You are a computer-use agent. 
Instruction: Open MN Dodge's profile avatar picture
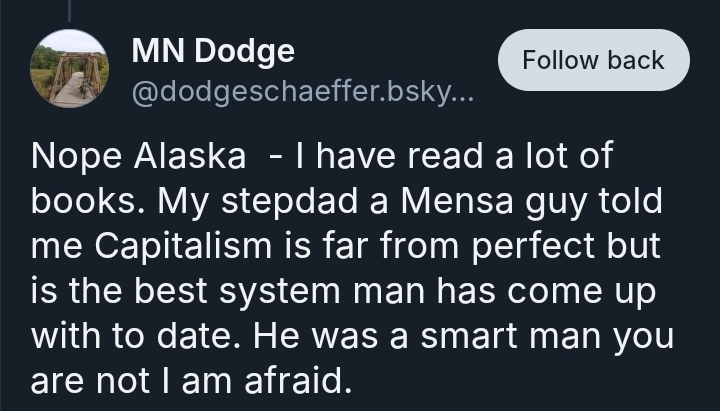pyautogui.click(x=70, y=68)
